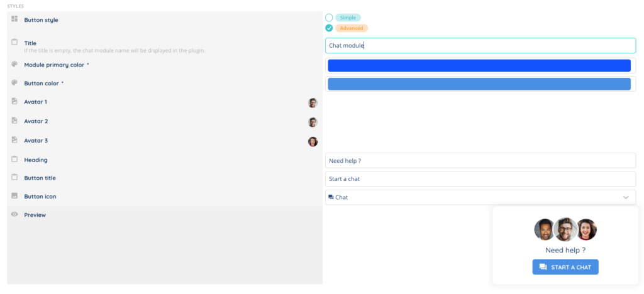The image size is (644, 294).
Task: Click the Button color light blue swatch
Action: pos(479,84)
